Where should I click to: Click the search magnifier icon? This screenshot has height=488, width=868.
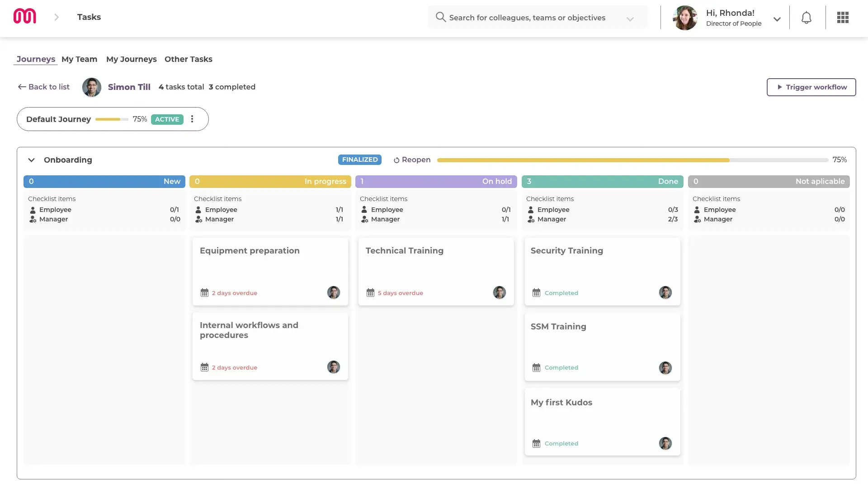[x=440, y=17]
